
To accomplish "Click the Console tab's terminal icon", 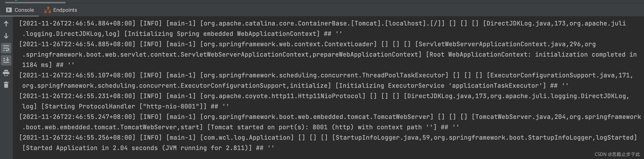I will click(x=9, y=10).
